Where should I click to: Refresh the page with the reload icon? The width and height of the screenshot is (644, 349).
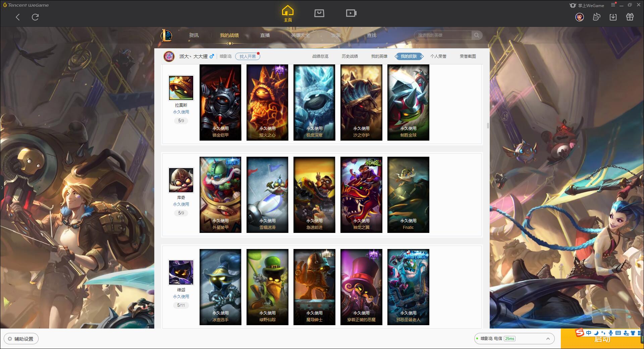pos(35,17)
